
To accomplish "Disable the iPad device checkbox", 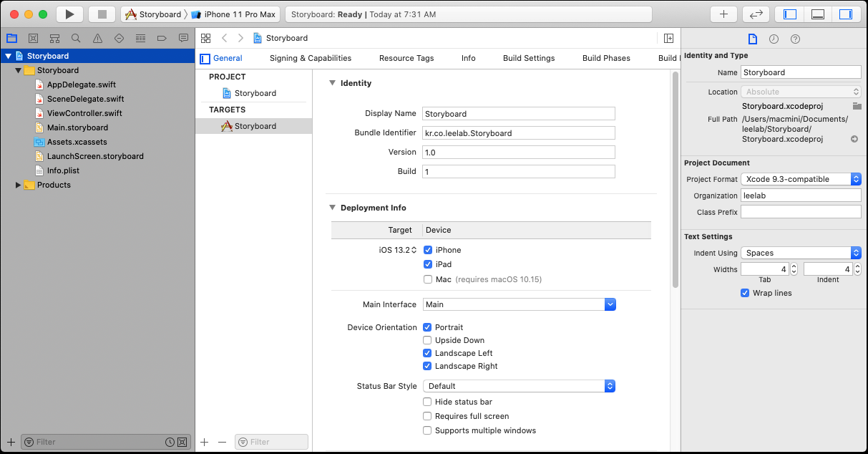I will coord(428,264).
